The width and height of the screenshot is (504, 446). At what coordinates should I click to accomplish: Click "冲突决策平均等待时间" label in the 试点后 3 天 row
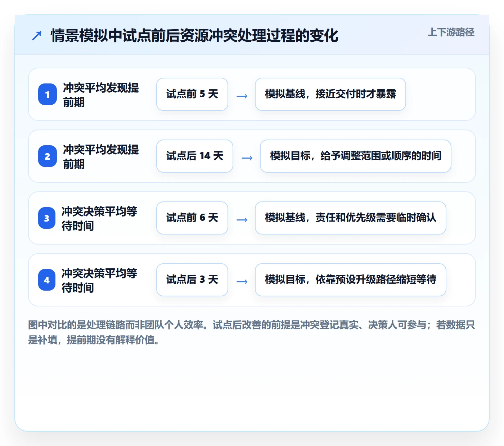[99, 280]
